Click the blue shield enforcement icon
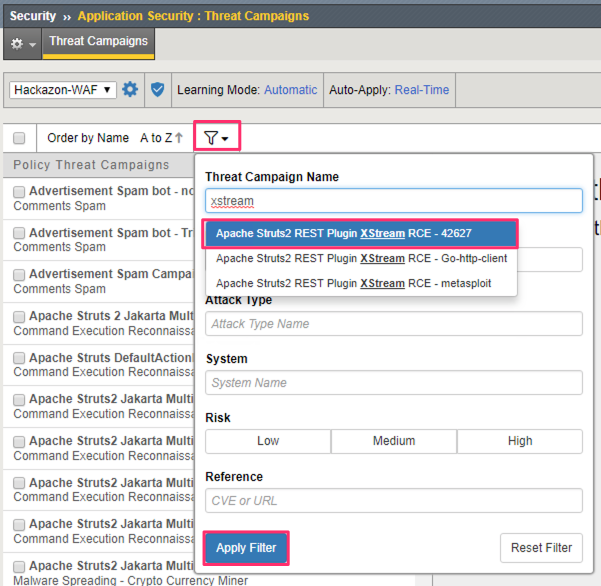 pyautogui.click(x=157, y=90)
